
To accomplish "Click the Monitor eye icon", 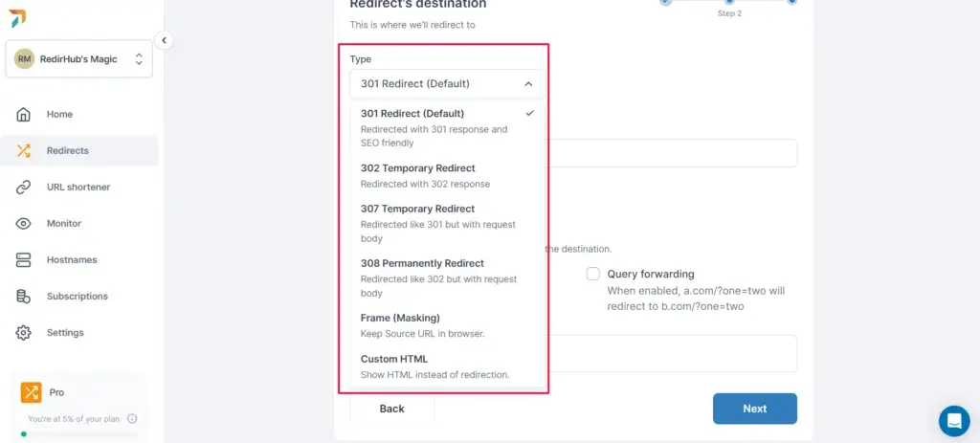I will [23, 224].
